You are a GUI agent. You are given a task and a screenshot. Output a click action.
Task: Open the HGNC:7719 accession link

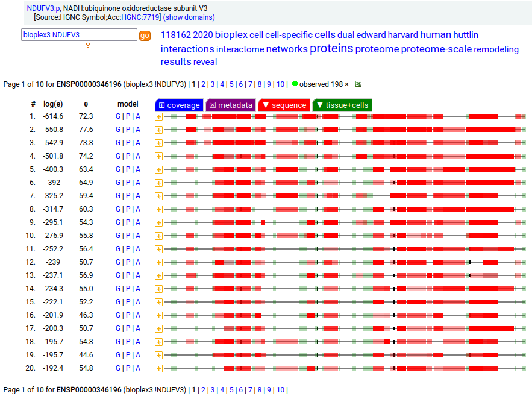(x=140, y=17)
